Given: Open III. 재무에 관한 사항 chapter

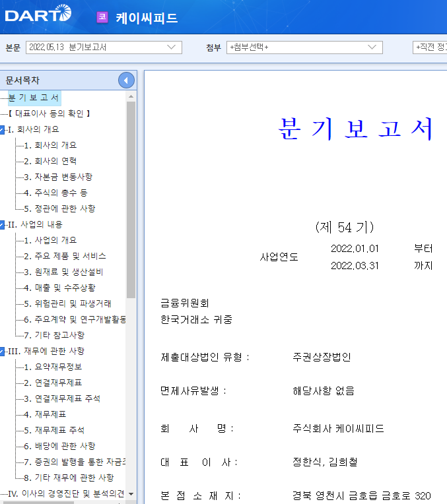Looking at the screenshot, I should 46,351.
